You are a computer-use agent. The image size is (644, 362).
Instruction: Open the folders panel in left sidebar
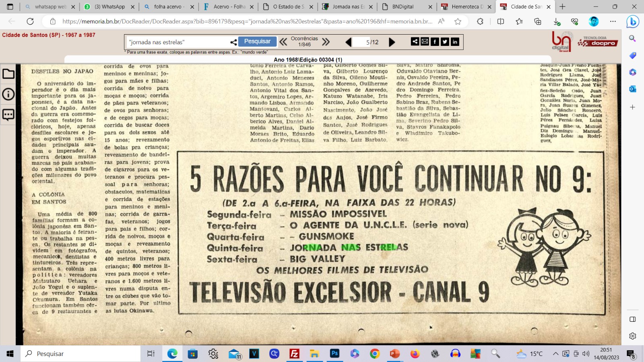(x=8, y=74)
